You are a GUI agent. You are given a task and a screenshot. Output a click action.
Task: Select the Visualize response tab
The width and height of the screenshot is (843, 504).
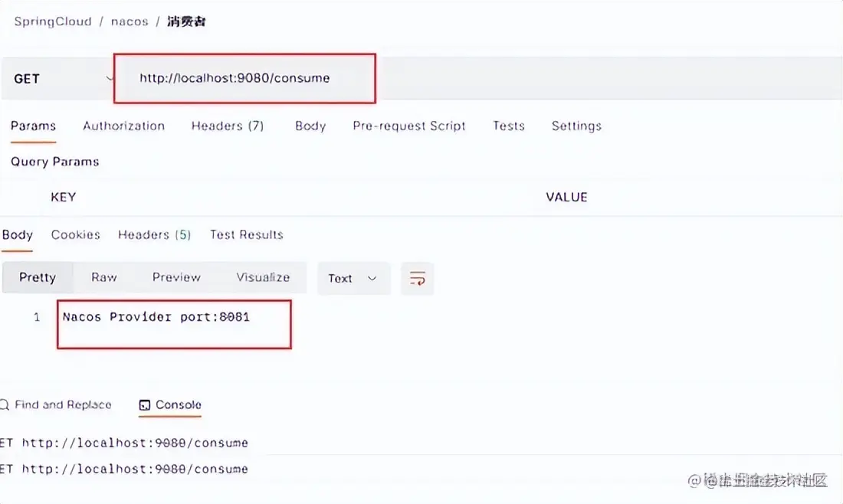pyautogui.click(x=263, y=277)
